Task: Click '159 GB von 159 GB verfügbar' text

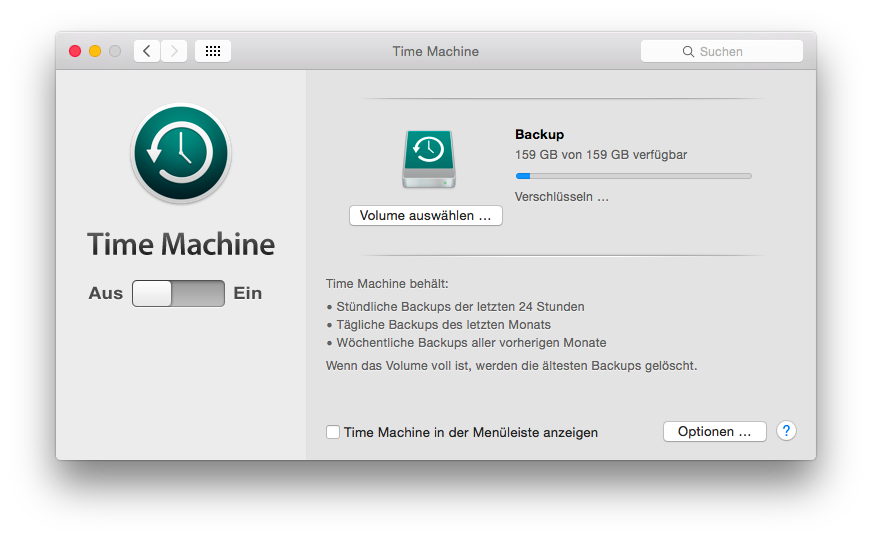Action: (x=601, y=155)
